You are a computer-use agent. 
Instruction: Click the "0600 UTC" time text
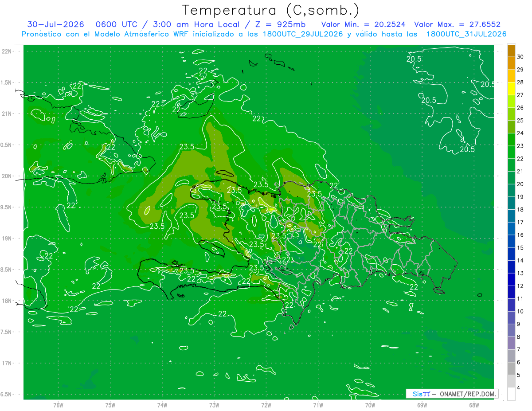[116, 24]
